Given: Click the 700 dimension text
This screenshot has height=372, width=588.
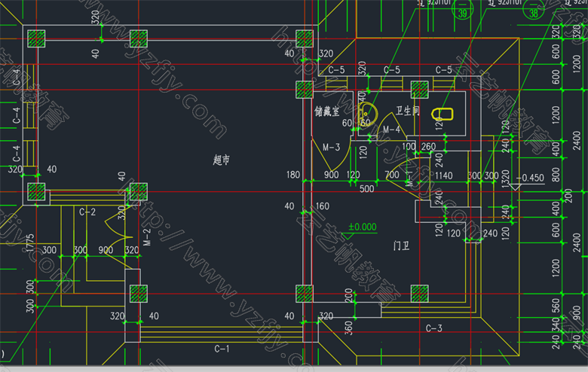Looking at the screenshot, I should tap(392, 175).
